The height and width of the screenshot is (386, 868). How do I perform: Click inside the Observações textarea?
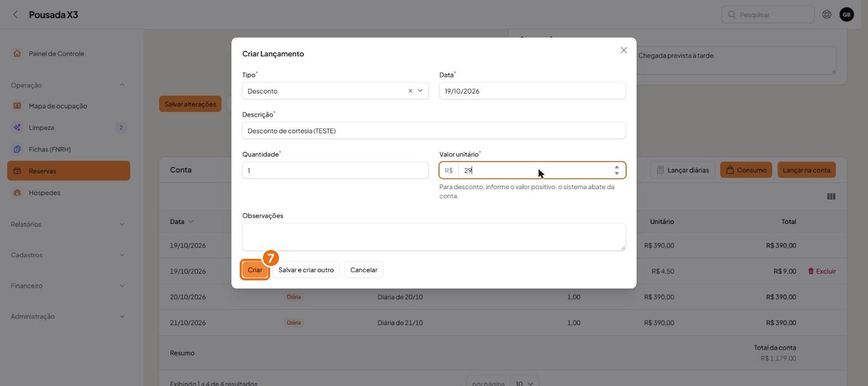pyautogui.click(x=434, y=237)
